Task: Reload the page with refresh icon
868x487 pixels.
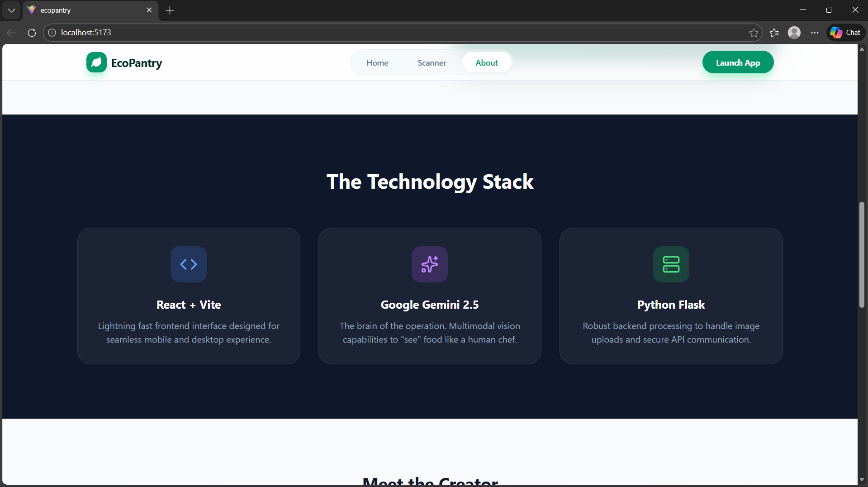Action: (x=32, y=33)
